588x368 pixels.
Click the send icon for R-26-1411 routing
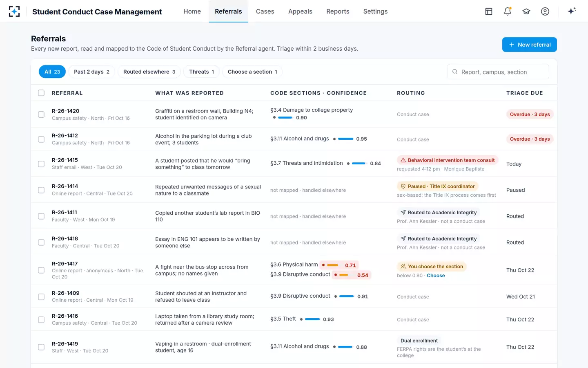pos(403,213)
